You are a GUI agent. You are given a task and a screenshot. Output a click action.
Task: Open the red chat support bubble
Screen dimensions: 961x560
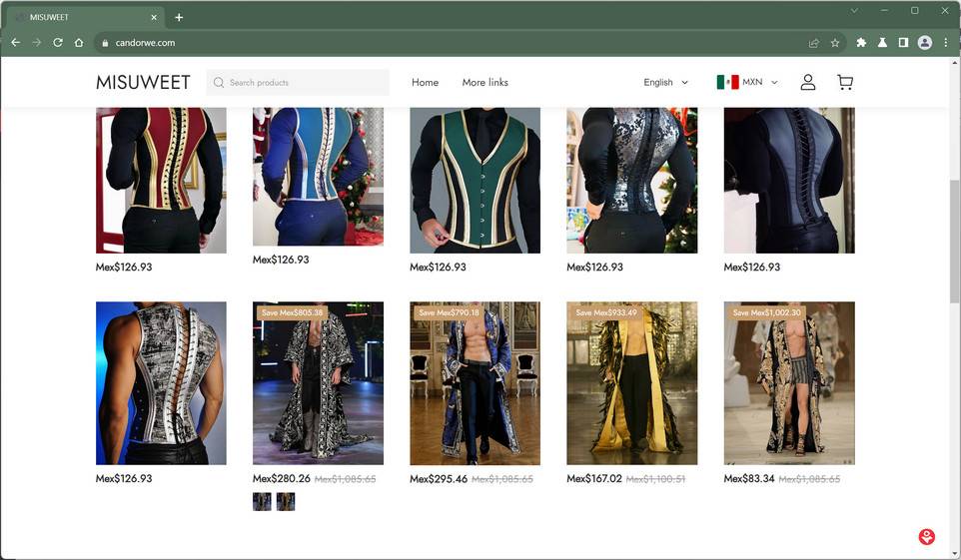(927, 537)
